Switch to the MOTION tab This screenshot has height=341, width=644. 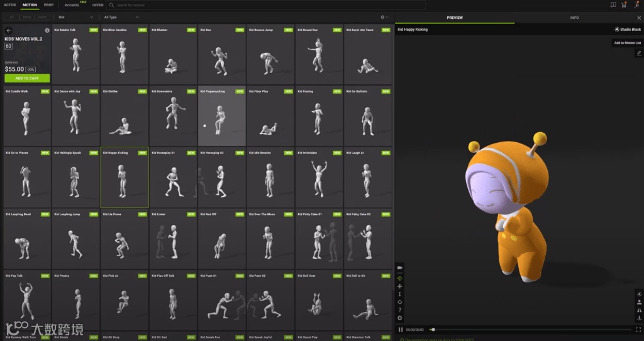(30, 5)
